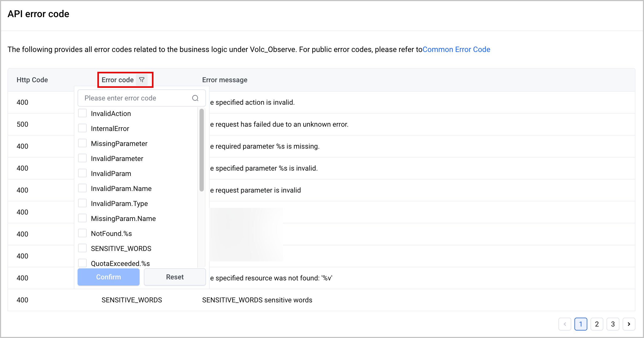
Task: Click 'failed due to an unknown error' message
Action: pos(279,124)
